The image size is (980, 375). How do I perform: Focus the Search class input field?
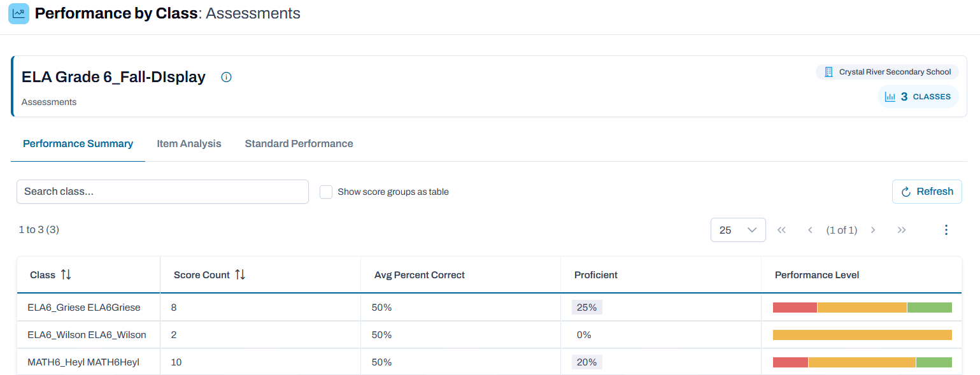(162, 192)
